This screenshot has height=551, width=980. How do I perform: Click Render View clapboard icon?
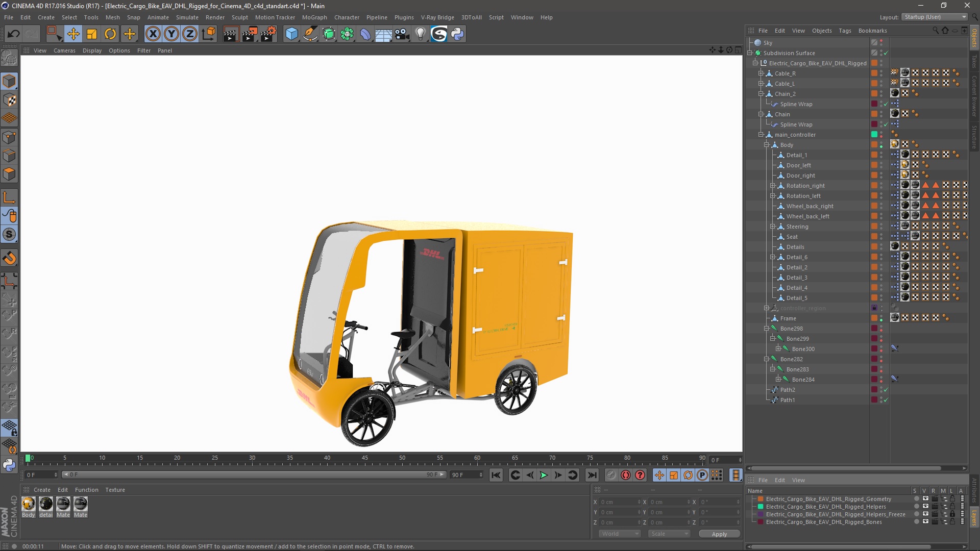tap(231, 34)
